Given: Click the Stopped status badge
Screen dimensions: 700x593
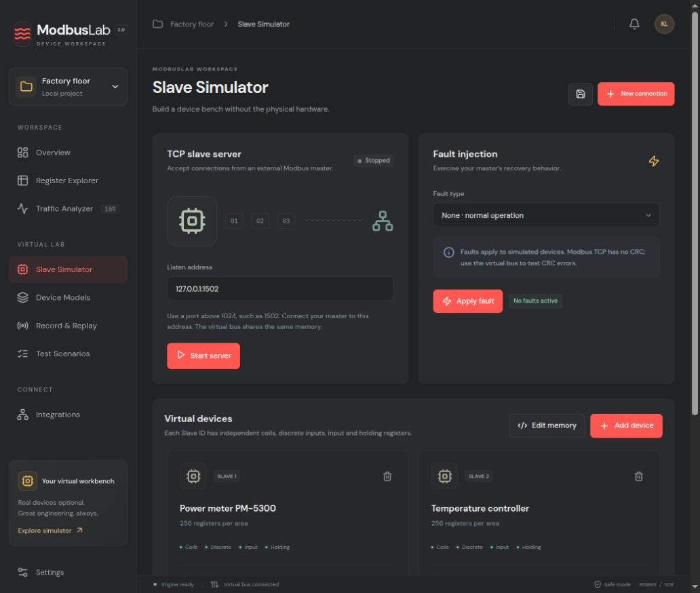Looking at the screenshot, I should 373,160.
